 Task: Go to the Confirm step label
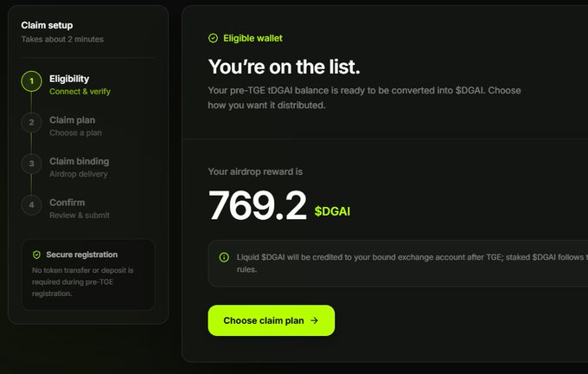67,203
